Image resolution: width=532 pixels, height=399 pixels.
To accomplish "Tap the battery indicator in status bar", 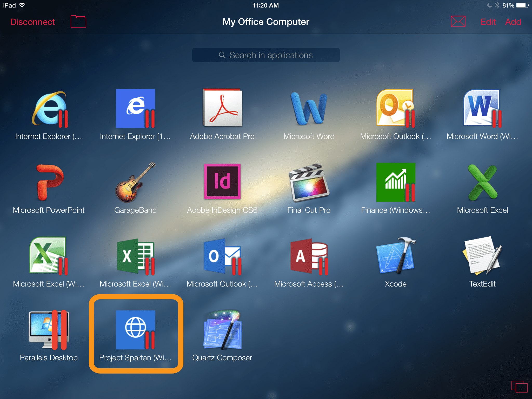I will coord(522,5).
